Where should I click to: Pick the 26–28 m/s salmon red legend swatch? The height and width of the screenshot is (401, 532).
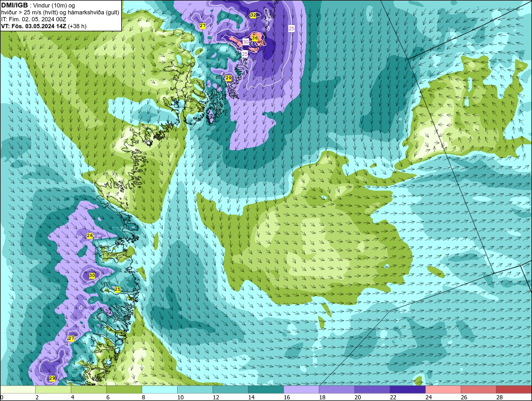point(479,389)
